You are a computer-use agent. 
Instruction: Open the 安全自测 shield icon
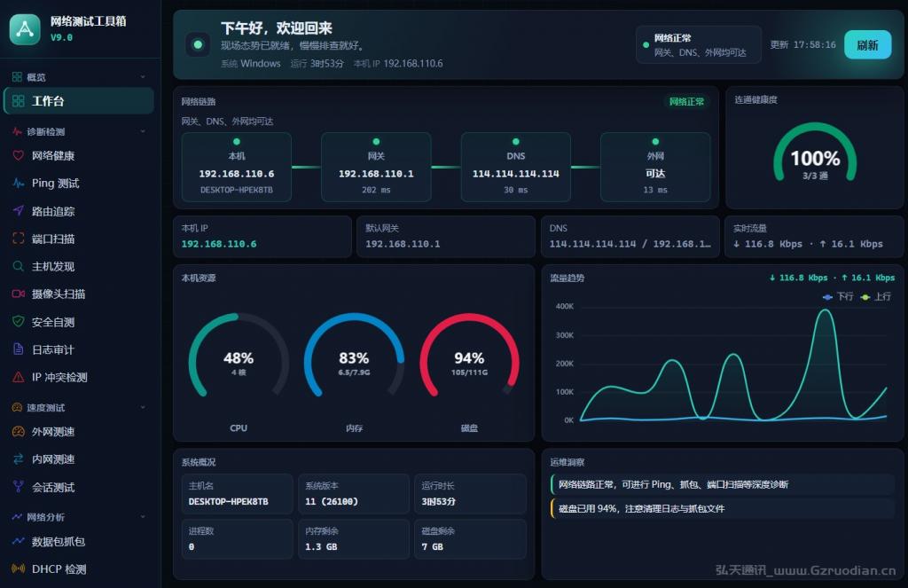pos(18,322)
